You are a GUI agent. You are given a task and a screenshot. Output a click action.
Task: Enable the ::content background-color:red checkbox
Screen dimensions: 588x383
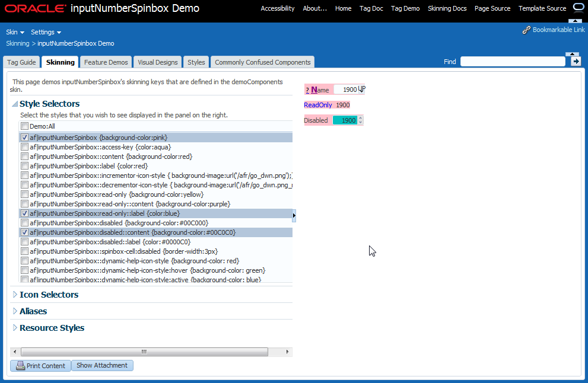pos(24,157)
